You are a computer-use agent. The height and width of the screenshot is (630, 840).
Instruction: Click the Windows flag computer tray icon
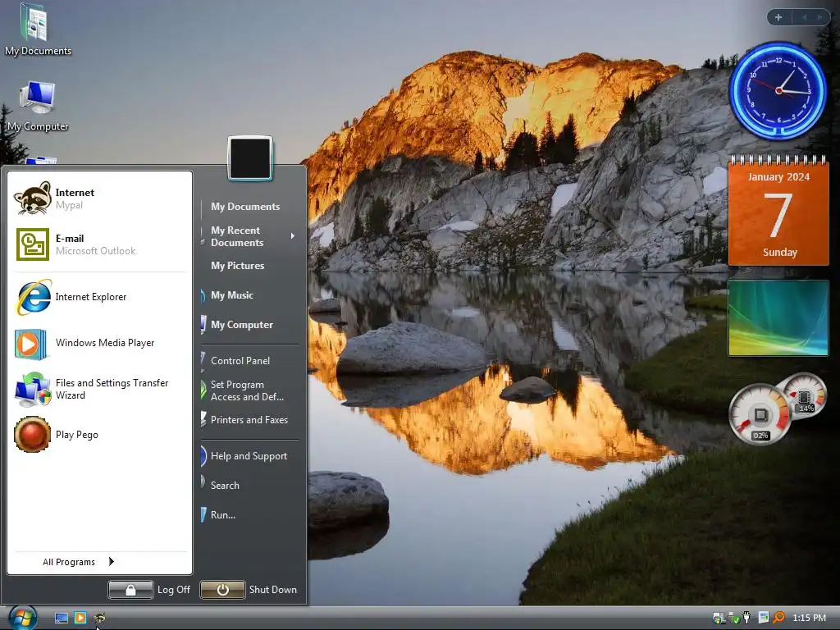tap(719, 618)
